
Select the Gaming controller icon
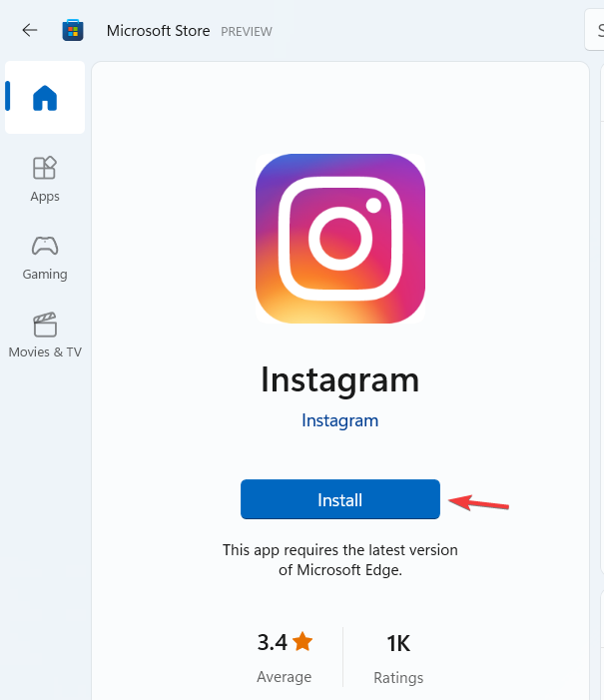(45, 246)
